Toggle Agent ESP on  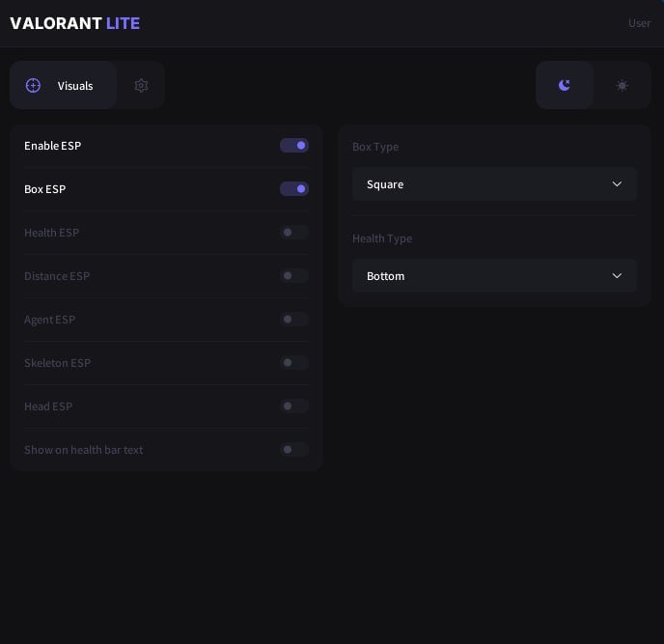[294, 320]
